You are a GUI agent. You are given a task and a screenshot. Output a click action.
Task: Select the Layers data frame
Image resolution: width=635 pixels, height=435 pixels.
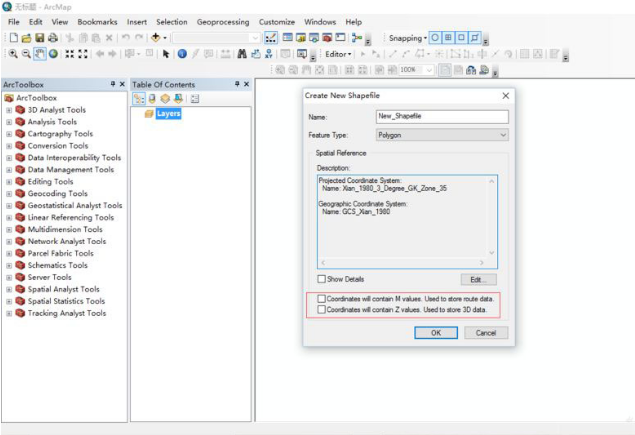(168, 113)
